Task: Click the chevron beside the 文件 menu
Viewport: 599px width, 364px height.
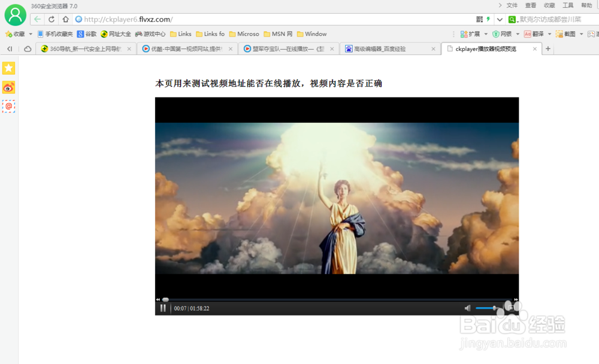Action: pos(500,5)
